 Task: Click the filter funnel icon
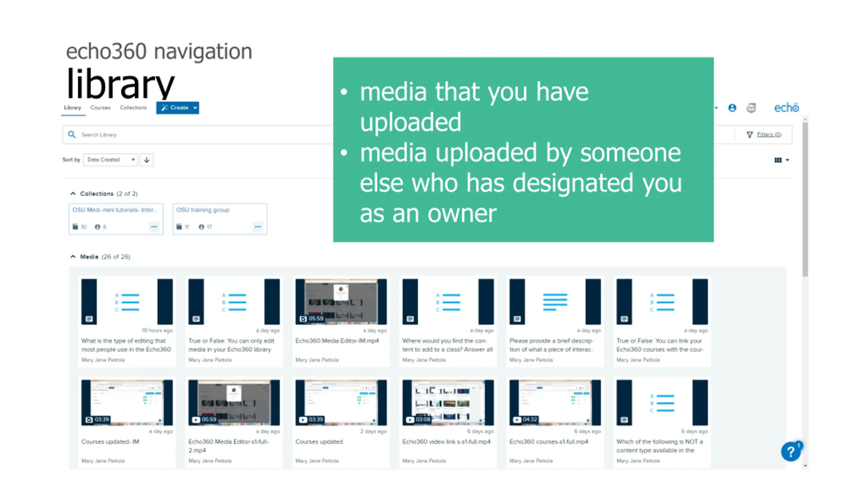[750, 135]
